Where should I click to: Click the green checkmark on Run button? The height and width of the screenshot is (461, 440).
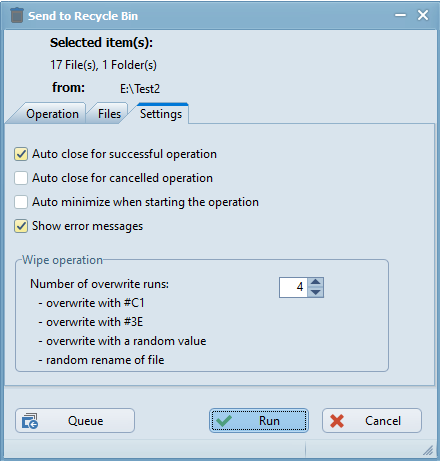point(224,421)
